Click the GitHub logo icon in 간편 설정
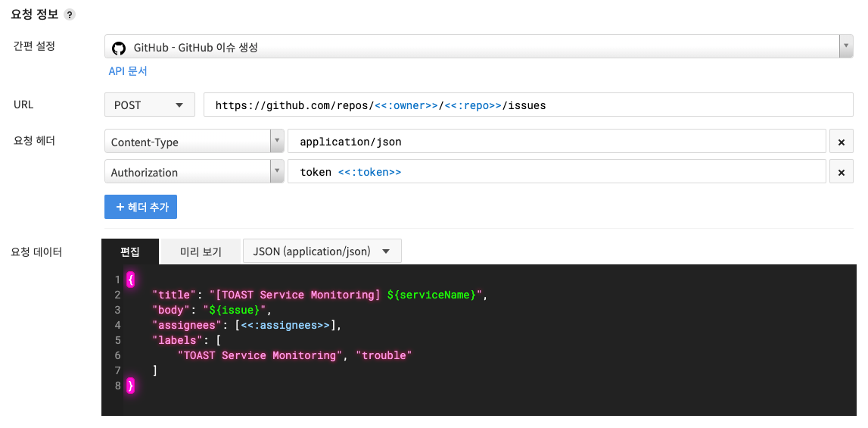Viewport: 868px width, 428px height. [119, 48]
